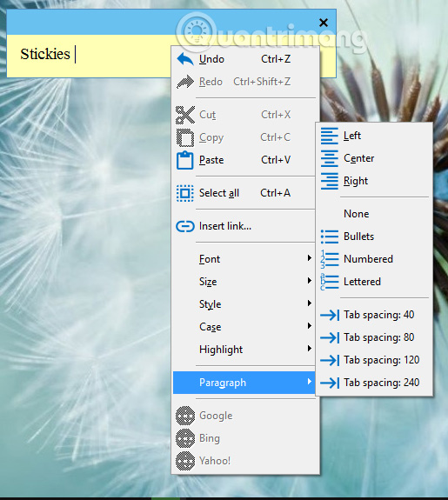Click the Undo arrow icon
This screenshot has height=500, width=448.
pos(185,59)
